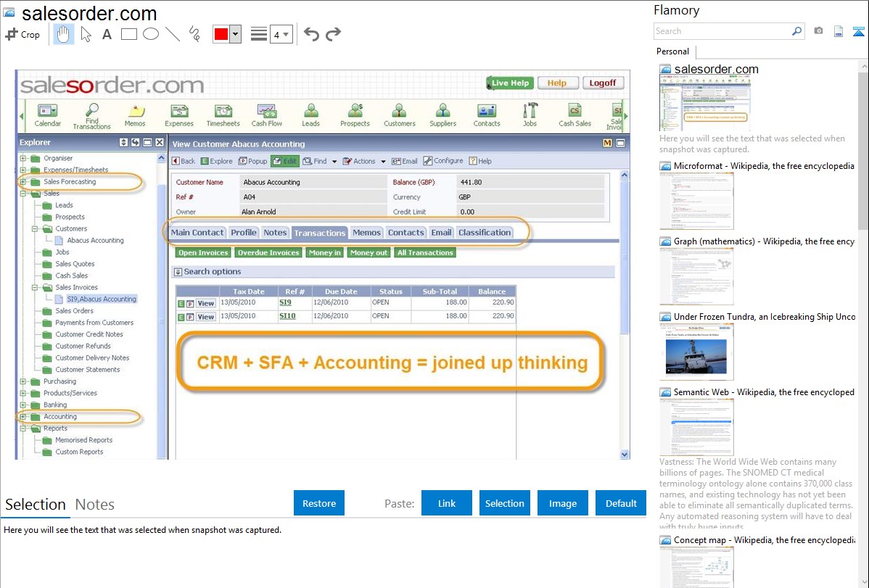Choose the freehand drawing tool
Screen dimensions: 869x588
pyautogui.click(x=194, y=34)
